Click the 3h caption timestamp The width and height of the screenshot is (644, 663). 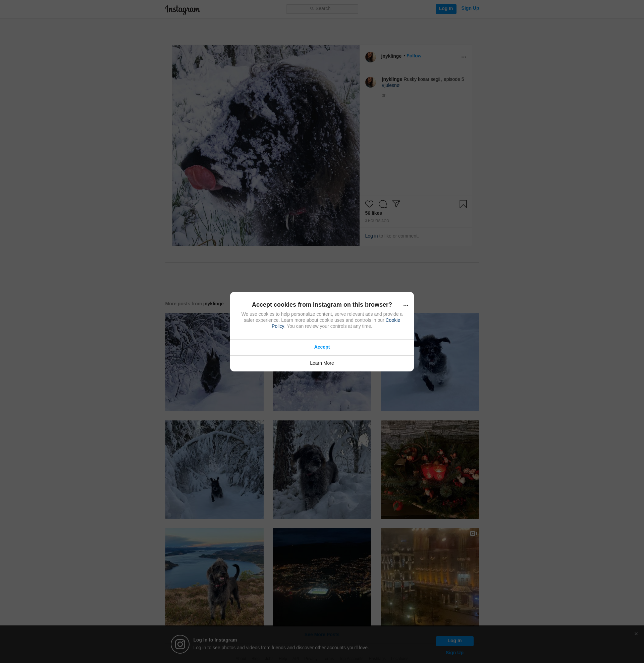384,96
